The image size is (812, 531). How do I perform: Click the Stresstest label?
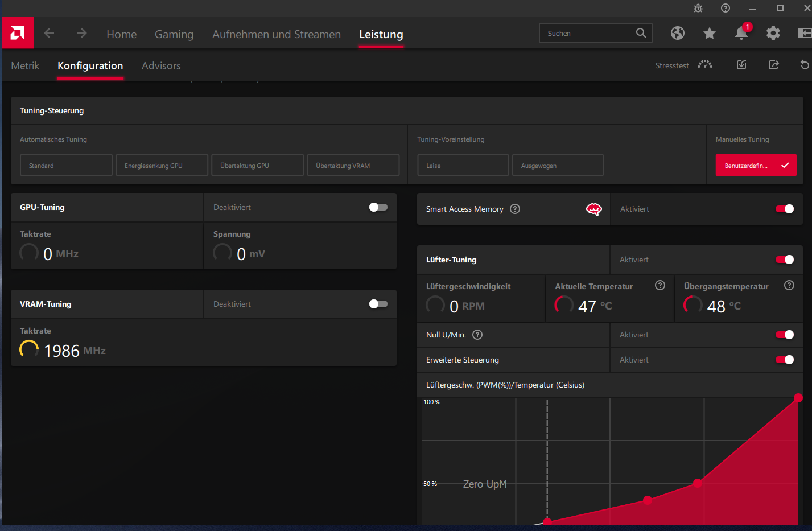[x=672, y=65]
